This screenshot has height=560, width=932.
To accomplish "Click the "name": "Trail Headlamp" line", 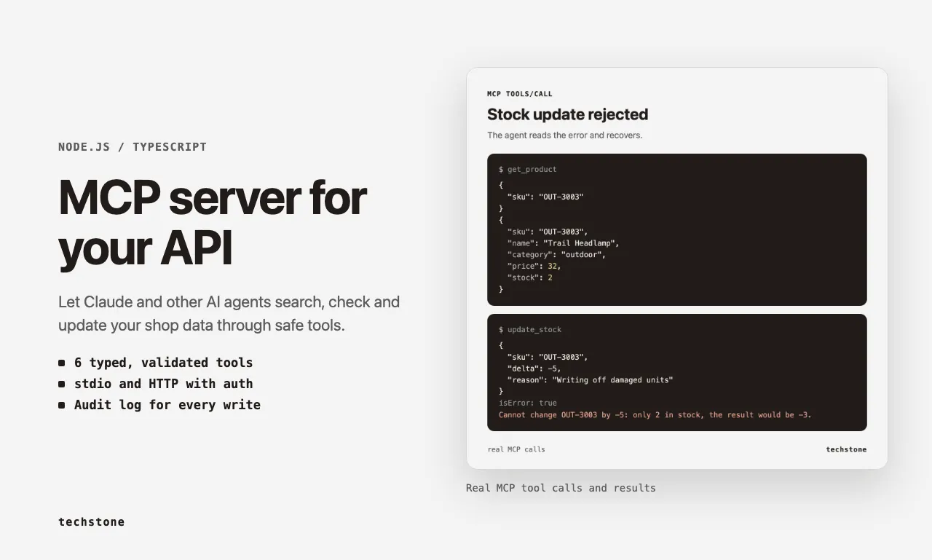I will [564, 243].
